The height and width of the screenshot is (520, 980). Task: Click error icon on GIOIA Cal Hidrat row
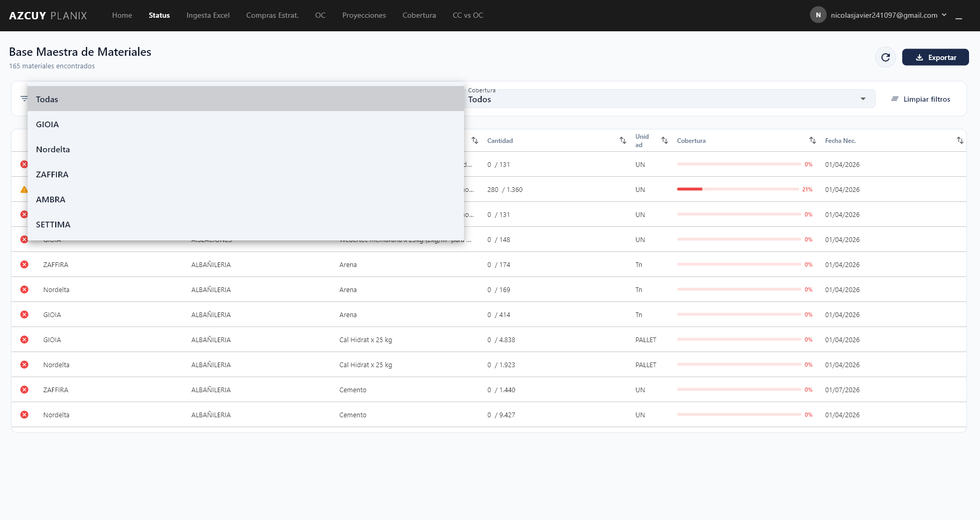tap(24, 340)
